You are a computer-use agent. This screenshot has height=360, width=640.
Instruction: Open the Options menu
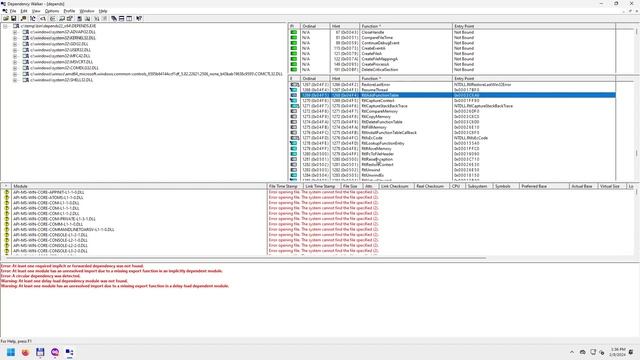[x=52, y=11]
